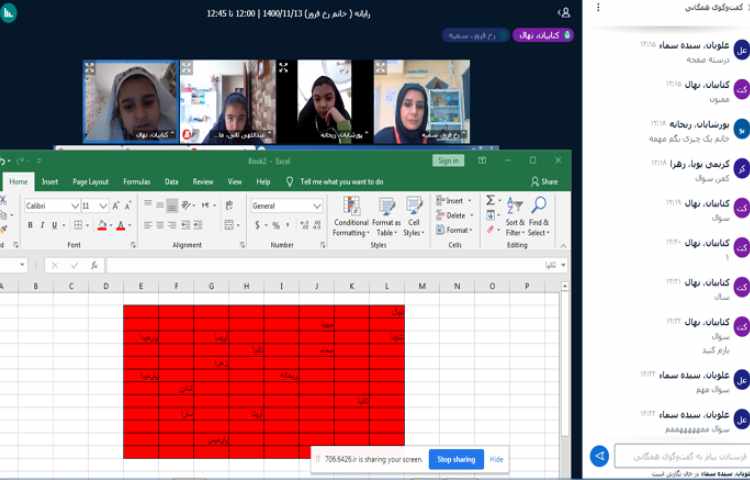Toggle Italic formatting in Font group
Screen dimensions: 750x480
[42, 225]
